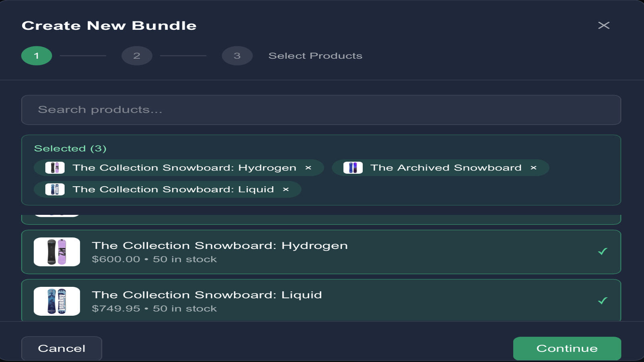644x362 pixels.
Task: Click the green checkmark on the Liquid row
Action: point(603,301)
